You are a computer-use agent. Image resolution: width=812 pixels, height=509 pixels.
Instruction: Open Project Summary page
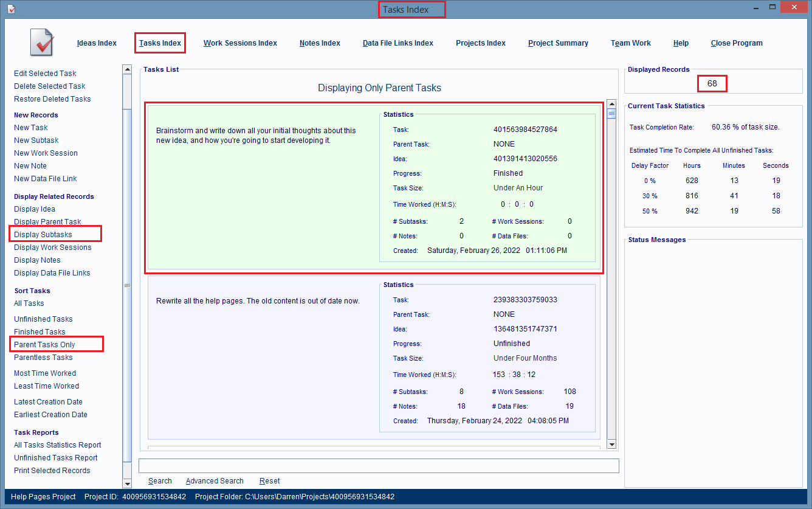(558, 43)
